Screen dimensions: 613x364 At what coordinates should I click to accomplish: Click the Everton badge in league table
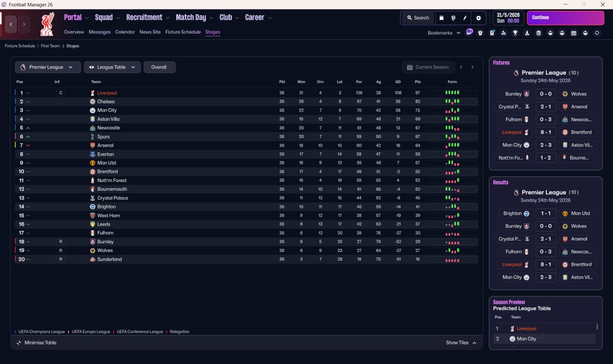(92, 154)
